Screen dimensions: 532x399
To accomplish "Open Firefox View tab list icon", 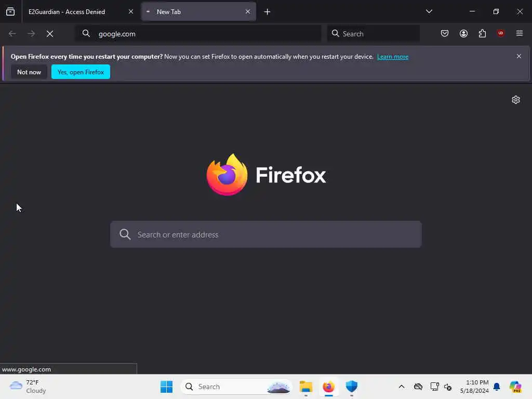I will click(x=10, y=11).
